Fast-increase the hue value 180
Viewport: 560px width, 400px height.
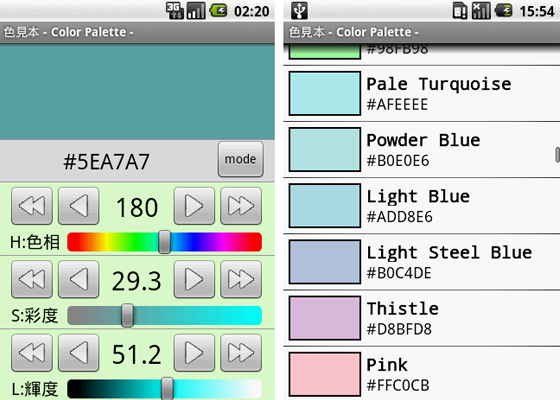(241, 206)
